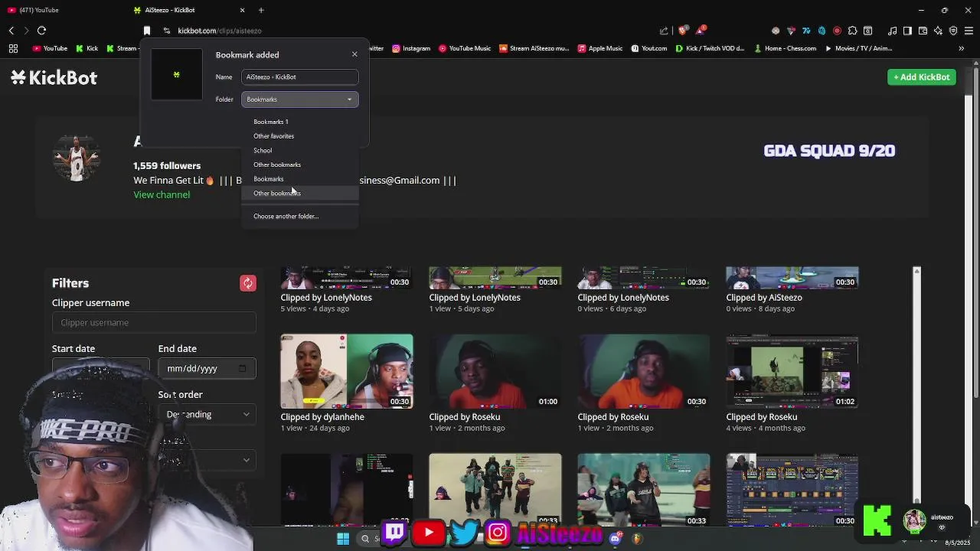The width and height of the screenshot is (980, 551).
Task: Click the bookmark Name field
Action: 299,77
